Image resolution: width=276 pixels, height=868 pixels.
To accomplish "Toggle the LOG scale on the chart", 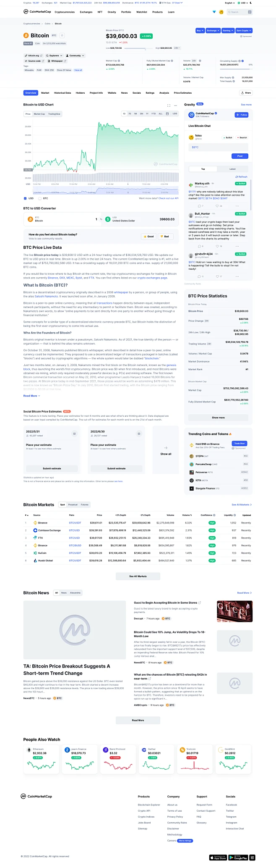I will point(174,114).
